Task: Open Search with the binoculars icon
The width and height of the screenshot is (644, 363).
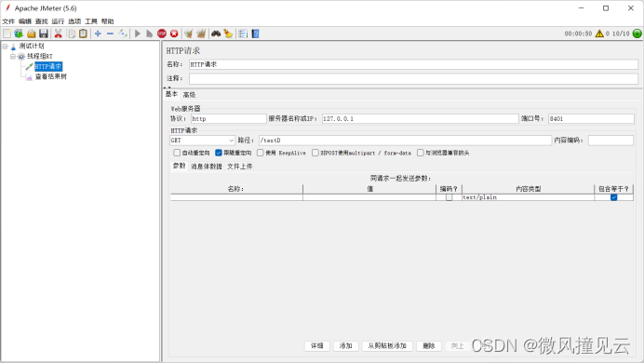Action: coord(216,34)
